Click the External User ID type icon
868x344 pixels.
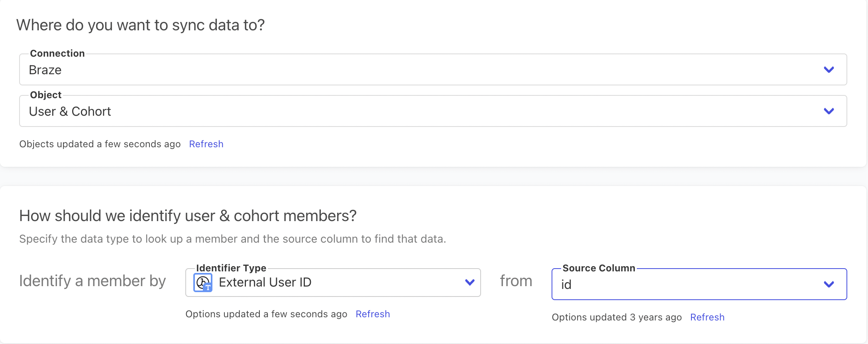pos(203,283)
